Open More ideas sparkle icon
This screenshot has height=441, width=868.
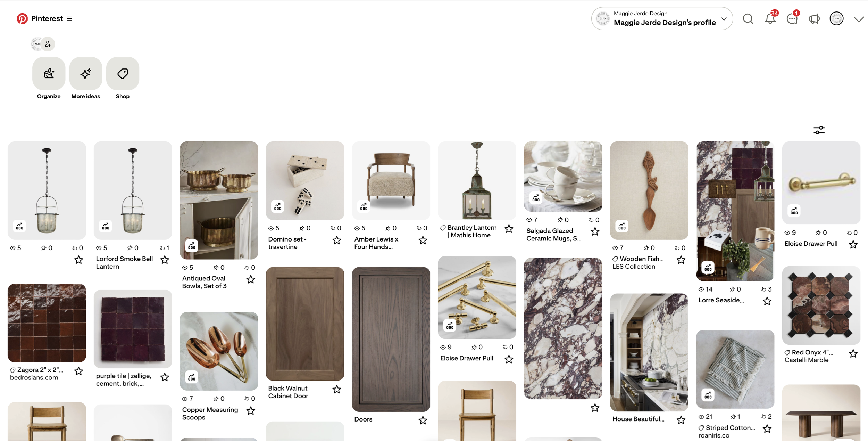pyautogui.click(x=86, y=73)
